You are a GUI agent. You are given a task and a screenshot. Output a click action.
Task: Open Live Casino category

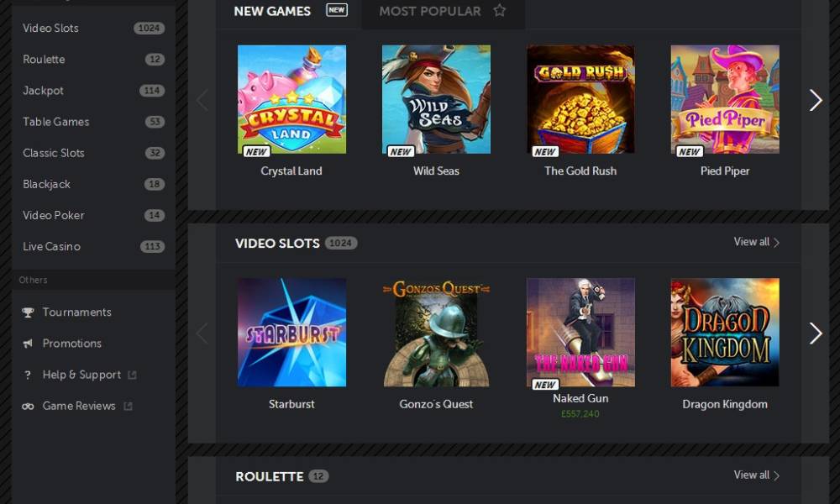(93, 246)
